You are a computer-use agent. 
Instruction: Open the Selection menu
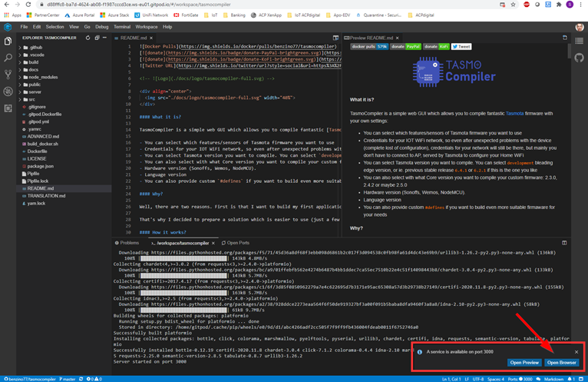(x=55, y=27)
